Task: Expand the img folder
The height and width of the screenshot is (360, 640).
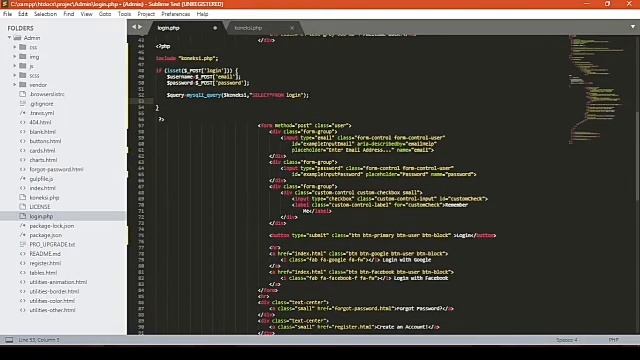Action: coord(15,56)
